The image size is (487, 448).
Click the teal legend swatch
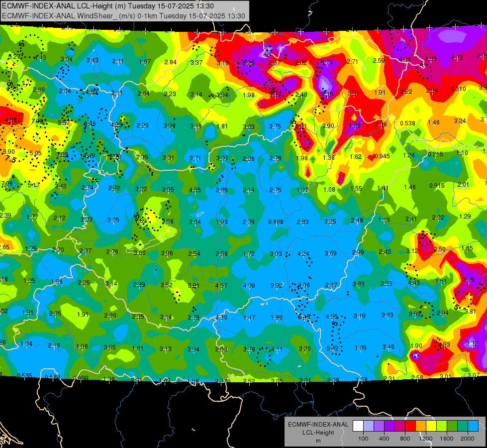pyautogui.click(x=463, y=426)
